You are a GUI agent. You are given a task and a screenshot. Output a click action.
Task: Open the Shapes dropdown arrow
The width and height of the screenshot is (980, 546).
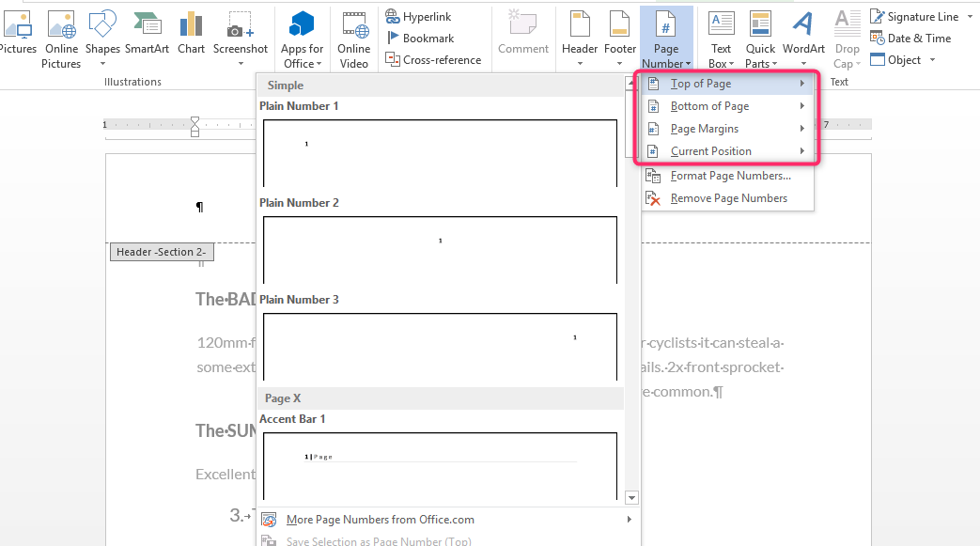(x=102, y=64)
